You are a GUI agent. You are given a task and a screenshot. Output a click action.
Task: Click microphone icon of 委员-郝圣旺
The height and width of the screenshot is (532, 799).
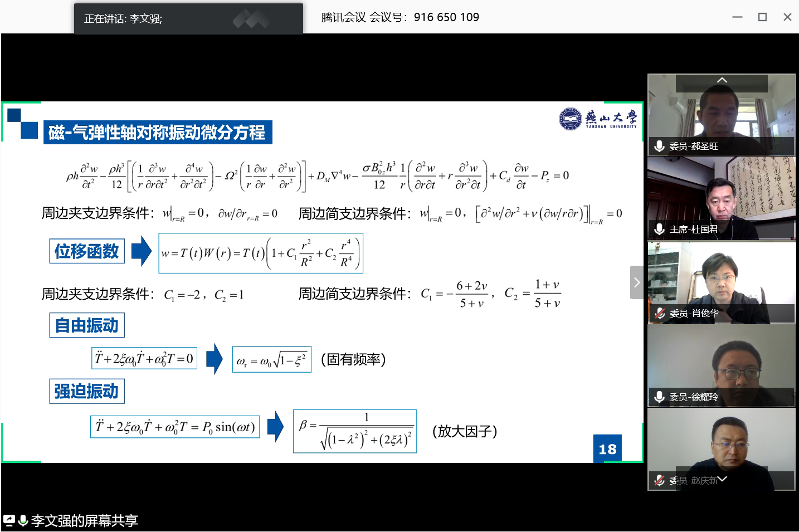click(x=659, y=146)
